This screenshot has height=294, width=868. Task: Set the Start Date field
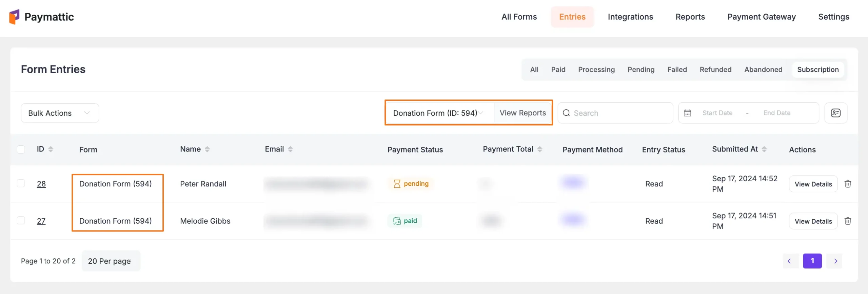pyautogui.click(x=717, y=113)
